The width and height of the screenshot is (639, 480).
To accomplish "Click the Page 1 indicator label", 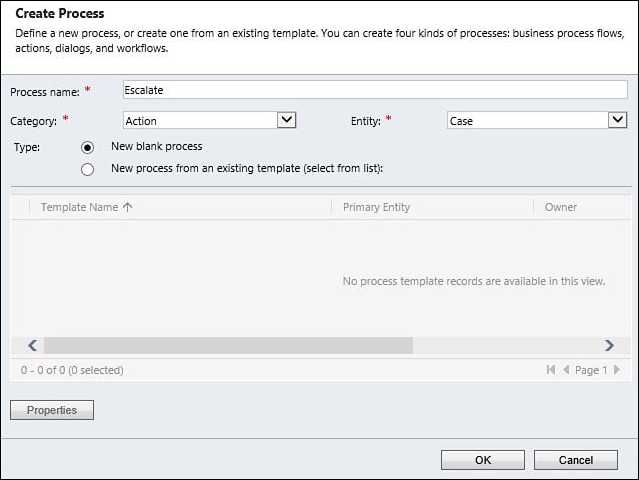I will (590, 370).
